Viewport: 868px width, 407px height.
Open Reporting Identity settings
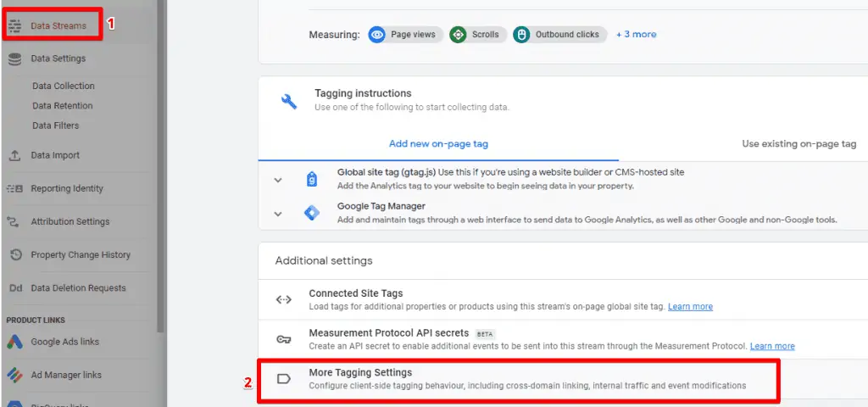67,189
